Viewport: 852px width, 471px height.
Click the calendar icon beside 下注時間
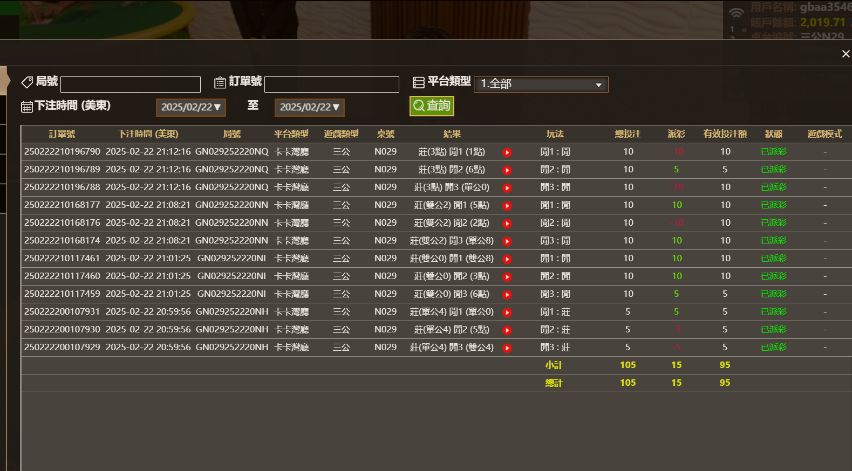coord(27,106)
